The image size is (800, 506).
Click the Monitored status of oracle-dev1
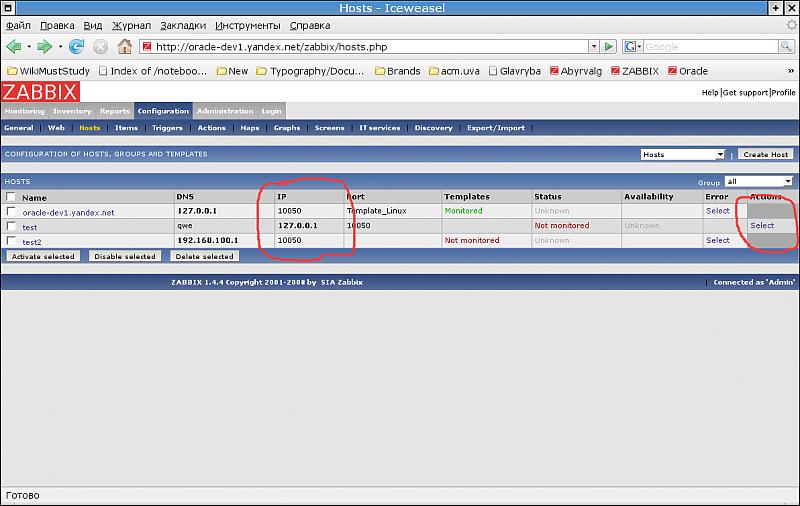click(x=463, y=211)
